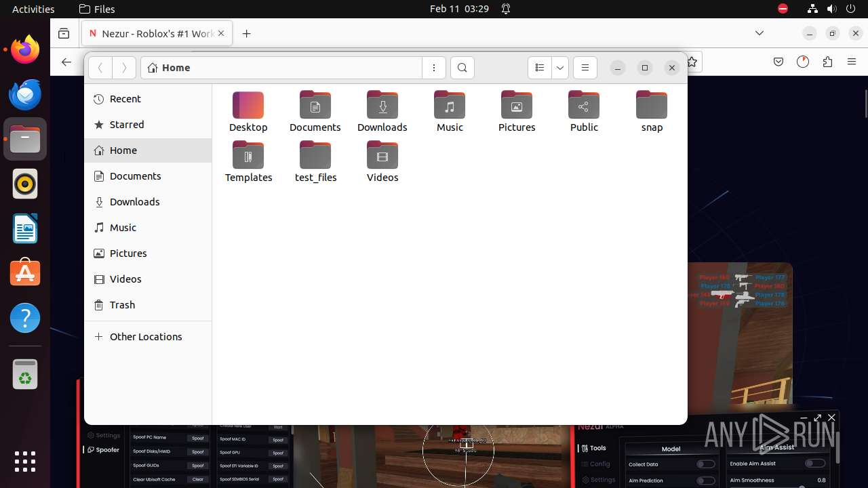Open the Videos folder icon in the grid
This screenshot has width=868, height=488.
click(x=382, y=163)
